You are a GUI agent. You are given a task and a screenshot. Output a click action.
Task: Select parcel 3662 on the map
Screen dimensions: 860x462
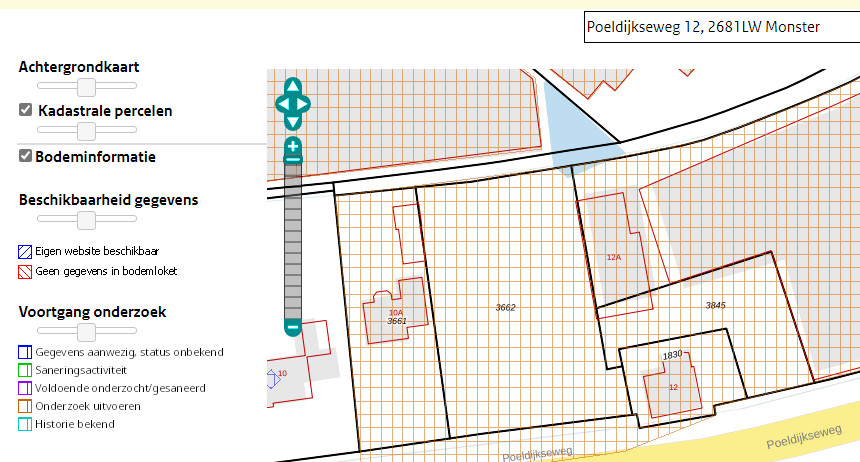tap(505, 307)
